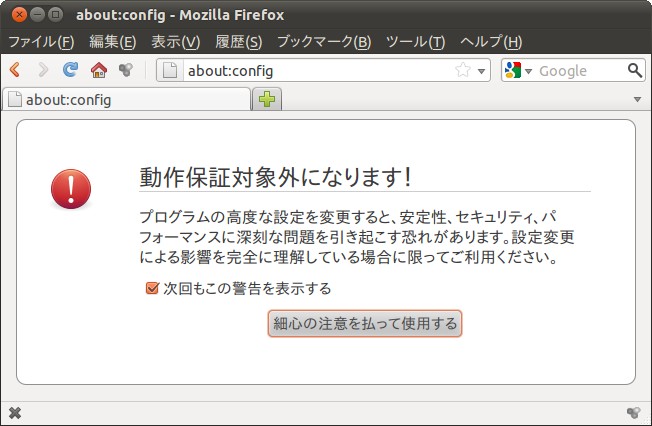Open the home page via house icon
This screenshot has width=652, height=426.
[99, 70]
